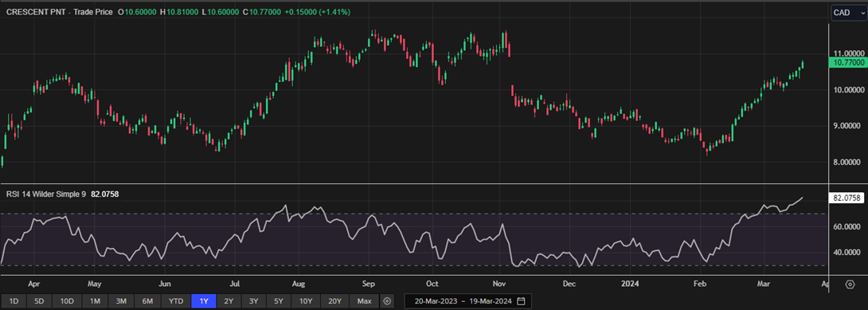The width and height of the screenshot is (868, 310).
Task: Switch chart to 3Y range
Action: 253,301
